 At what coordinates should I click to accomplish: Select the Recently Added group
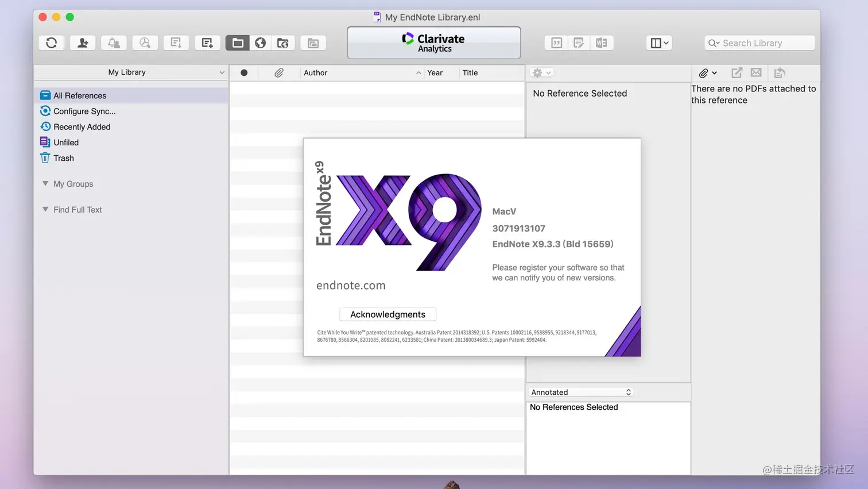[x=82, y=127]
